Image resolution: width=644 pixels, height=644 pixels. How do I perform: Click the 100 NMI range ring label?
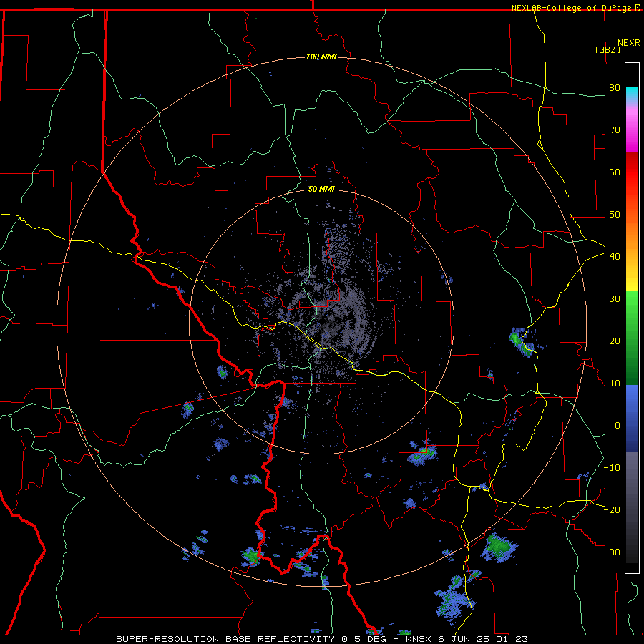coord(321,57)
